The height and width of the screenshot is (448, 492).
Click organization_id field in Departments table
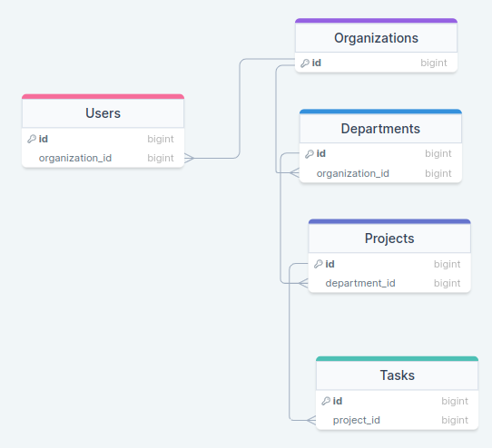point(380,173)
